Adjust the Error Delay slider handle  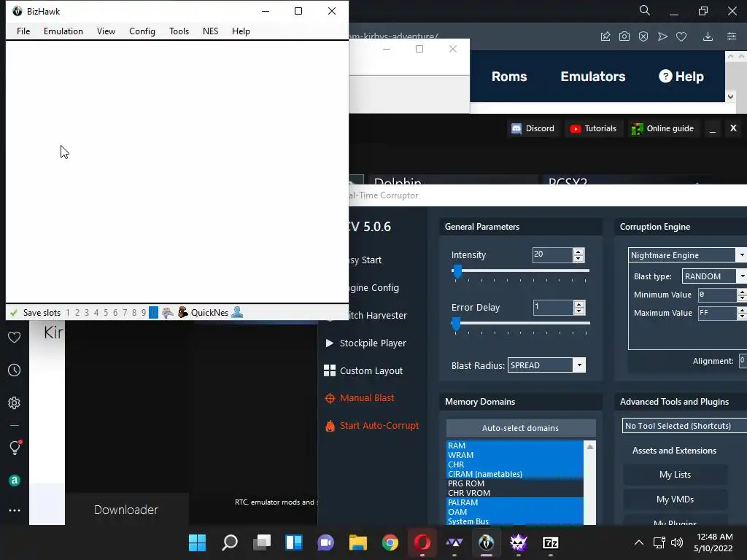pos(456,324)
